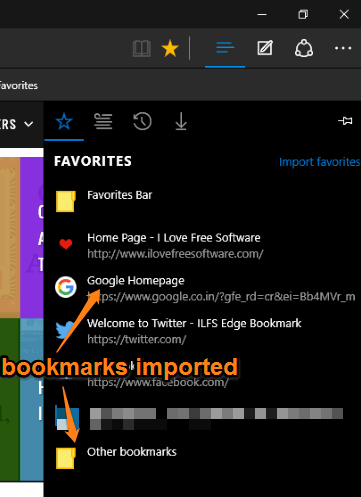Click the Share circular icon

click(304, 49)
